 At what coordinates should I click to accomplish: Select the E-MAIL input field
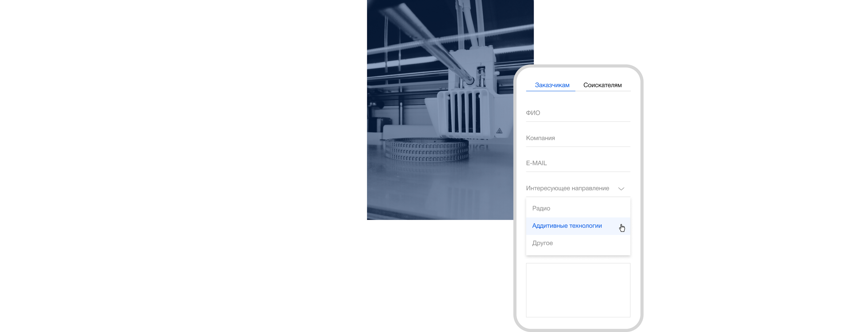(x=577, y=163)
